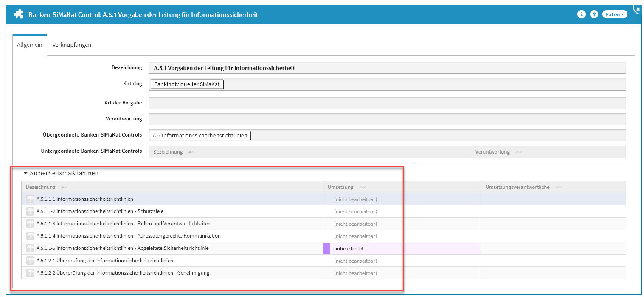Open the Extras dropdown menu

615,14
